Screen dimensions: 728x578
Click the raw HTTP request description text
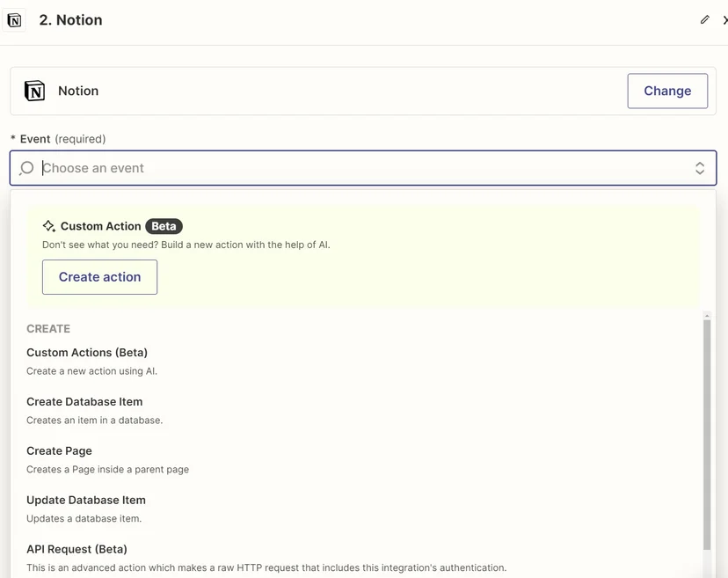[266, 567]
